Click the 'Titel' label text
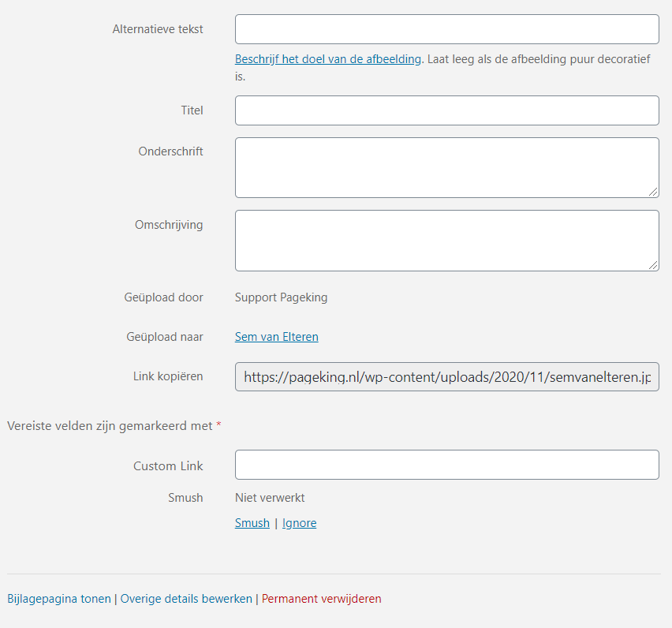672x628 pixels. tap(192, 110)
